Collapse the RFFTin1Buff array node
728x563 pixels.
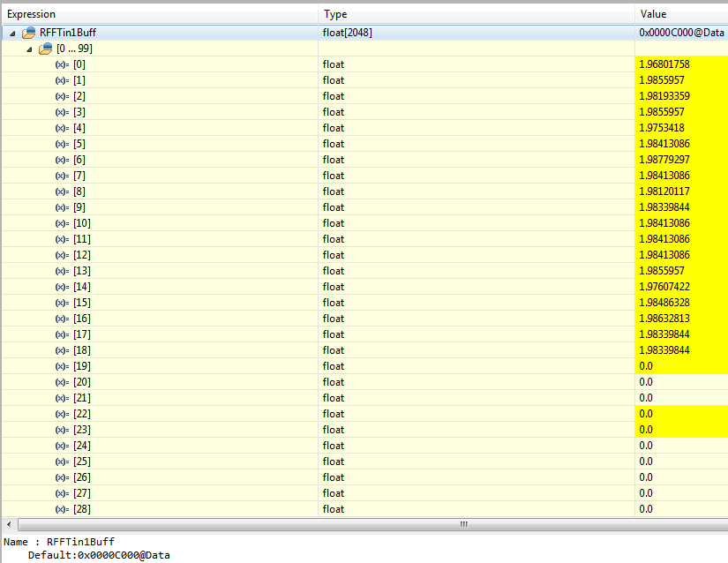click(x=12, y=34)
